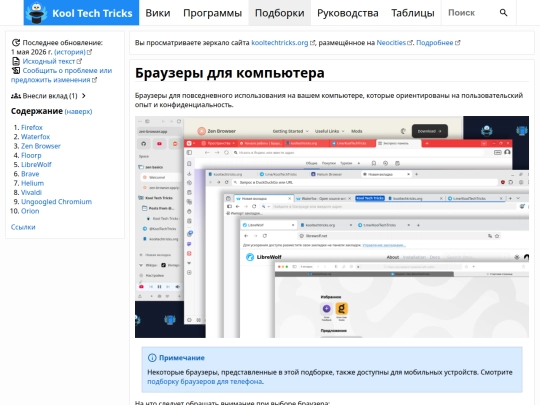Click the Последнее обновление label

click(x=63, y=43)
